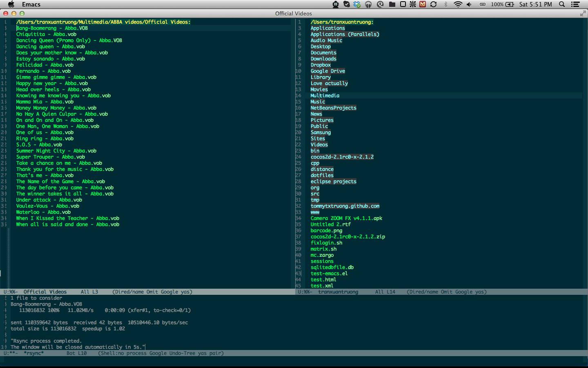Click the right pane /Users/tranxuantruong header

pos(342,22)
